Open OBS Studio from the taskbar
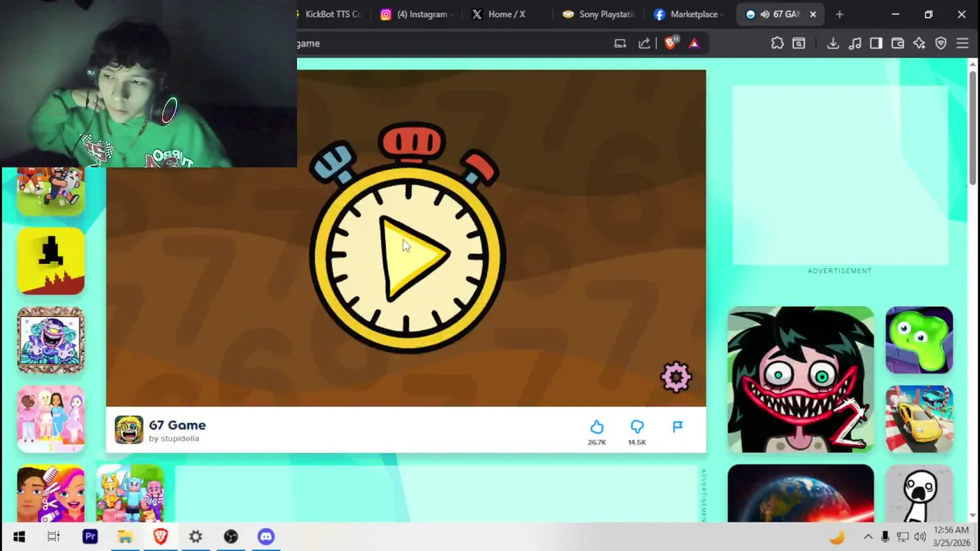 tap(230, 537)
